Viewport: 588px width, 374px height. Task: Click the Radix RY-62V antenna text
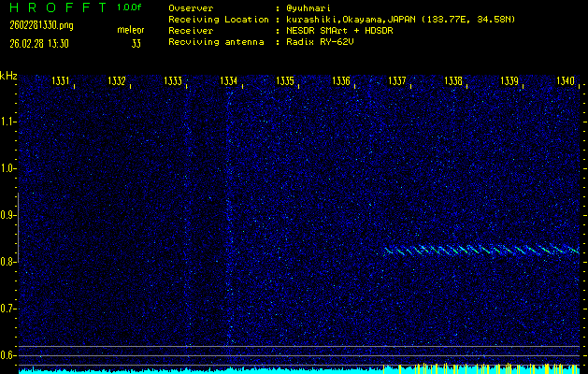(324, 43)
